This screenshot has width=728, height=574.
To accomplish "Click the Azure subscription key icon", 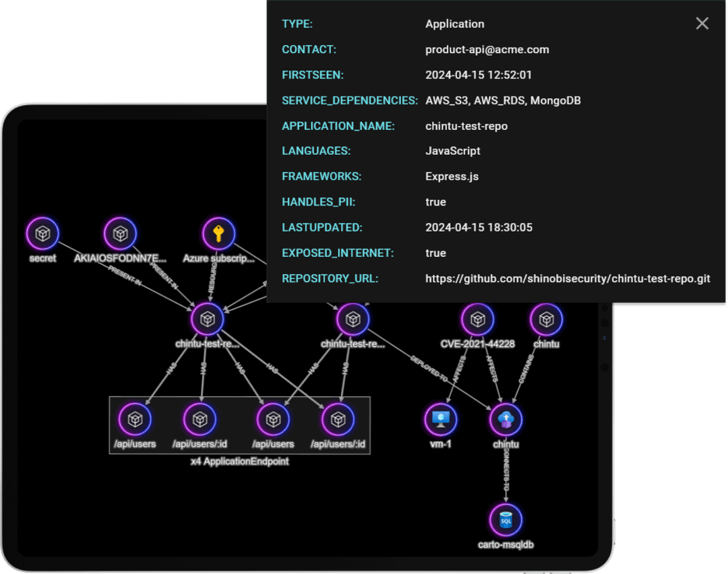I will click(217, 232).
